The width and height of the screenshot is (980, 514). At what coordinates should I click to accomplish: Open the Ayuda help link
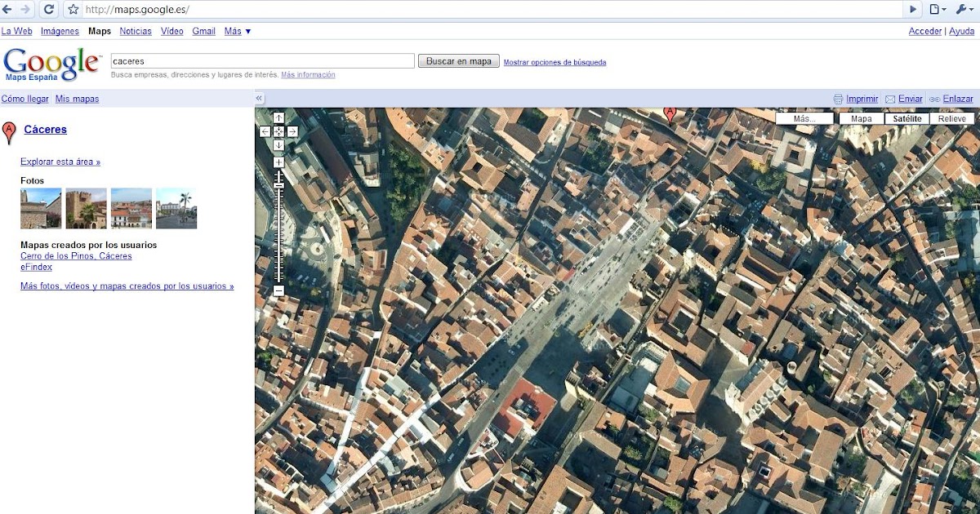coord(961,31)
